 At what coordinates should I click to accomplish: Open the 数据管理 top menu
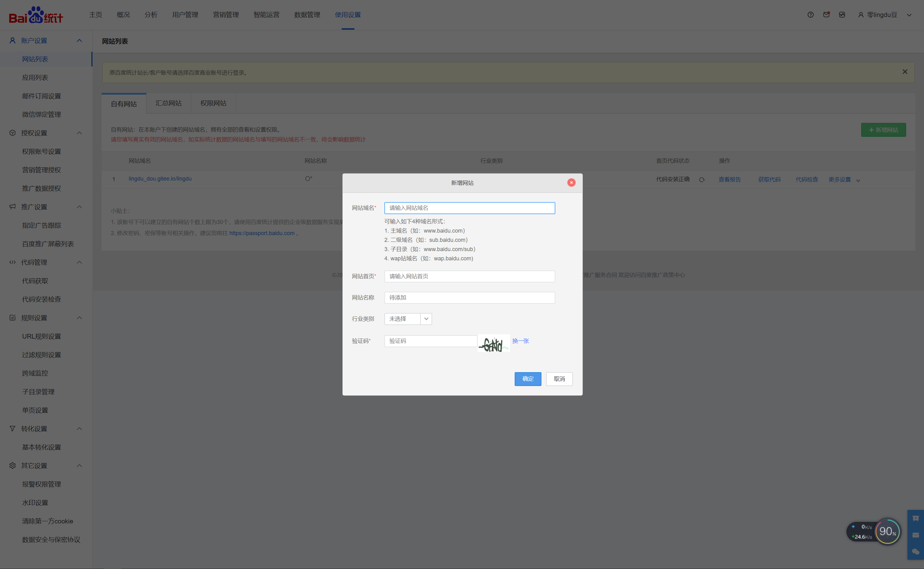coord(307,15)
